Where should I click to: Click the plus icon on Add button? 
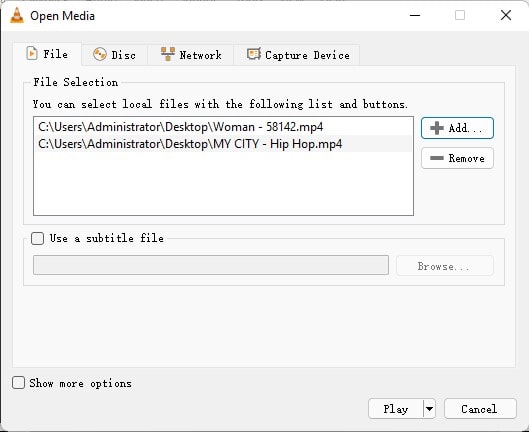(437, 128)
